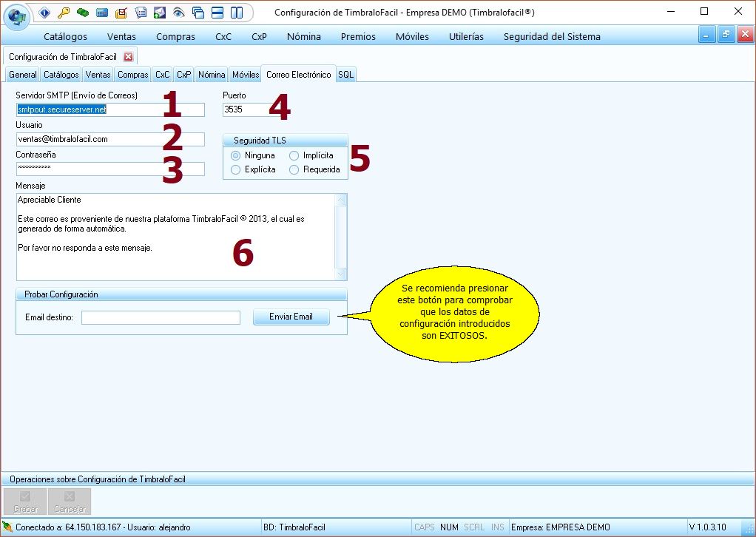This screenshot has width=756, height=537.
Task: Switch to the SQL configuration tab
Action: 345,75
